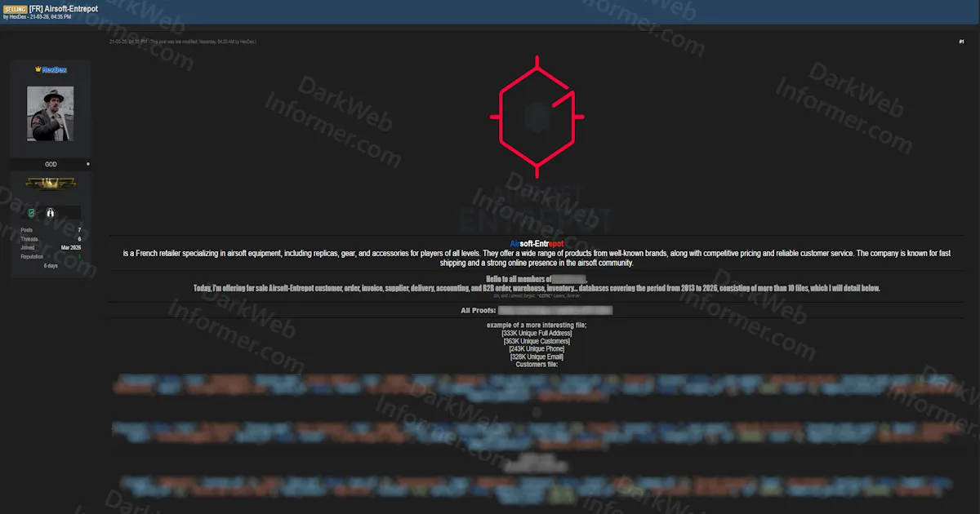Screen dimensions: 980x514
Task: Click the first blurred customers file sample block
Action: click(x=537, y=388)
